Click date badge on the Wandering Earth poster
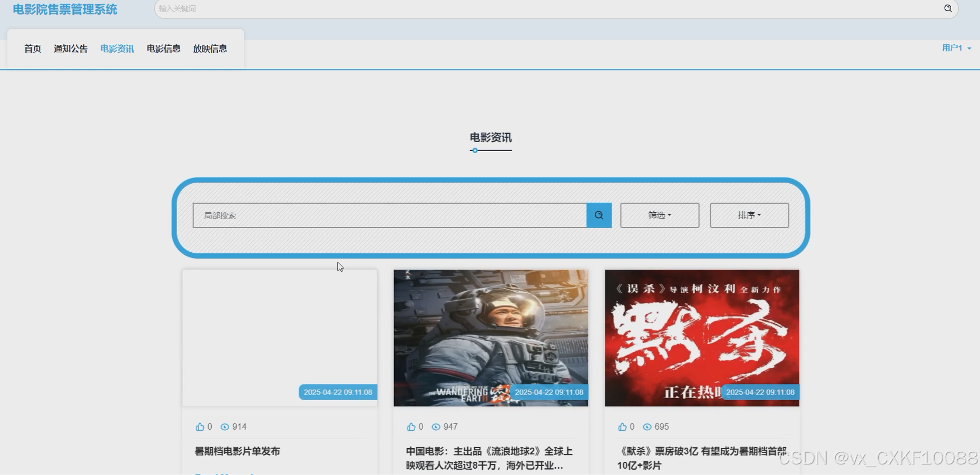 click(549, 392)
